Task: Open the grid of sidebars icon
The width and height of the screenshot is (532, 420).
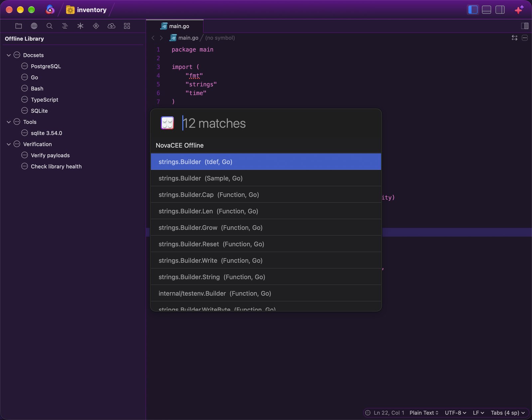Action: (x=127, y=26)
